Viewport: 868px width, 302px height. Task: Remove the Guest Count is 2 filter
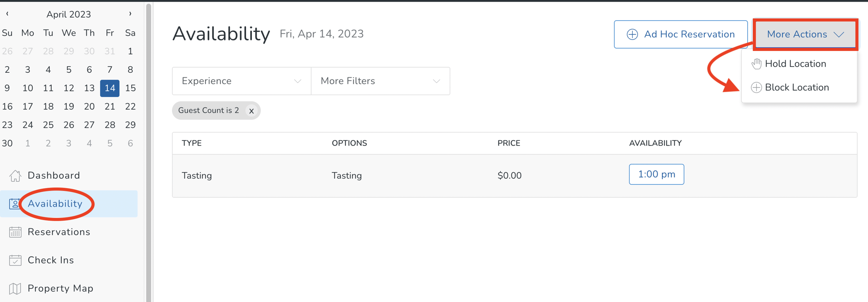tap(251, 111)
